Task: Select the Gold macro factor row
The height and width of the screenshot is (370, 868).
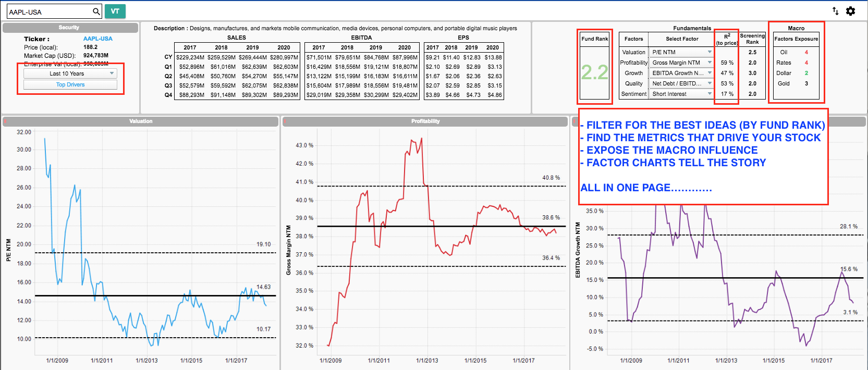Action: click(796, 83)
